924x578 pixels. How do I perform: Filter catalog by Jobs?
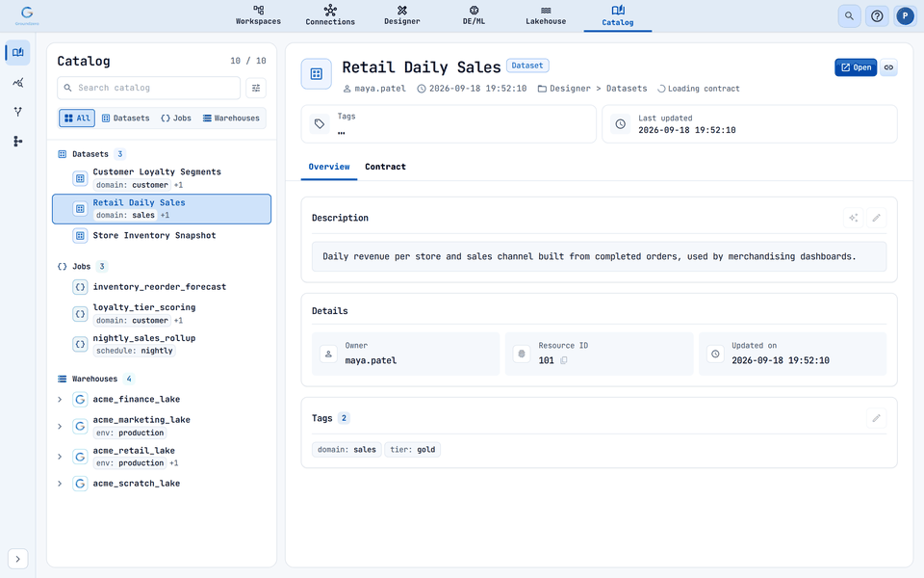point(176,118)
